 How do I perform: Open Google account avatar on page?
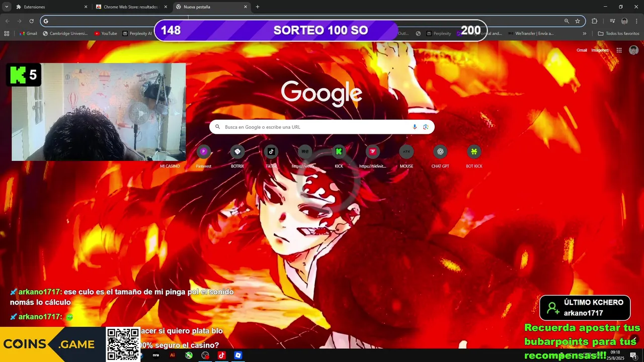tap(634, 50)
